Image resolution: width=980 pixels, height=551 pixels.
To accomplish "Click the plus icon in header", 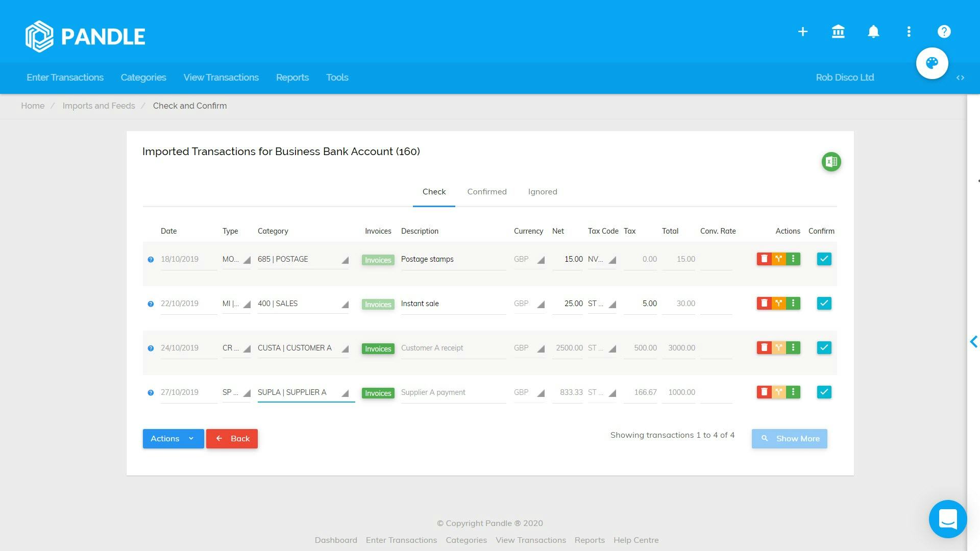I will pos(803,32).
